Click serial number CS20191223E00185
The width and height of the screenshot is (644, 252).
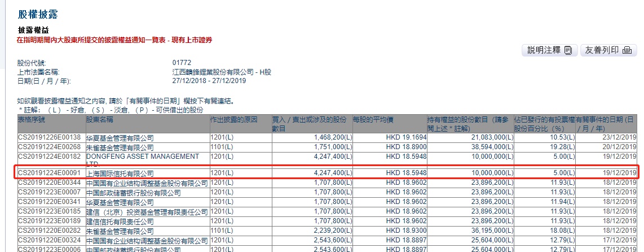49,212
